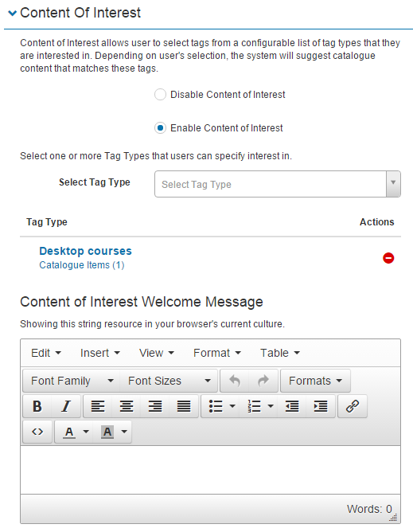413x532 pixels.
Task: Select Enable Content of Interest radio
Action: (160, 128)
